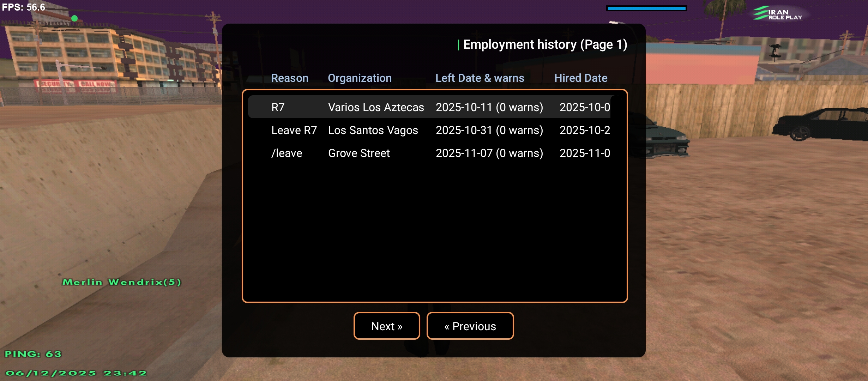Click the Iran Role Play logo

click(x=778, y=14)
